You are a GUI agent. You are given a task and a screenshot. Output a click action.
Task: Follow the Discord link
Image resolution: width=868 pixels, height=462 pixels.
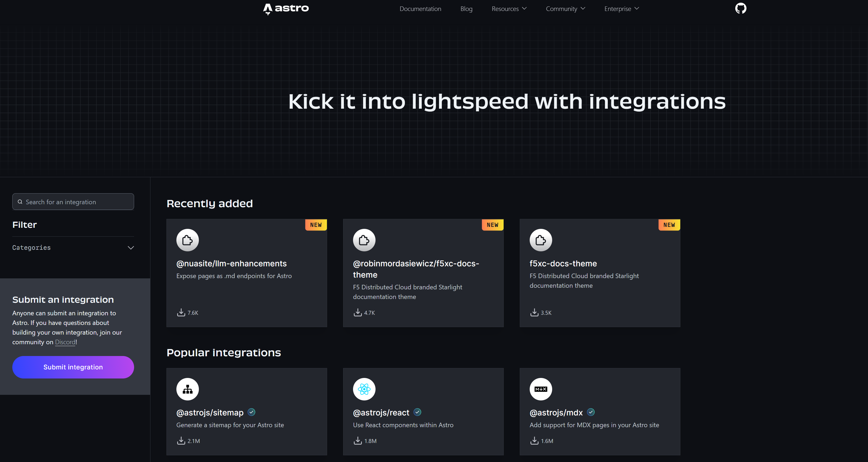[x=65, y=342]
